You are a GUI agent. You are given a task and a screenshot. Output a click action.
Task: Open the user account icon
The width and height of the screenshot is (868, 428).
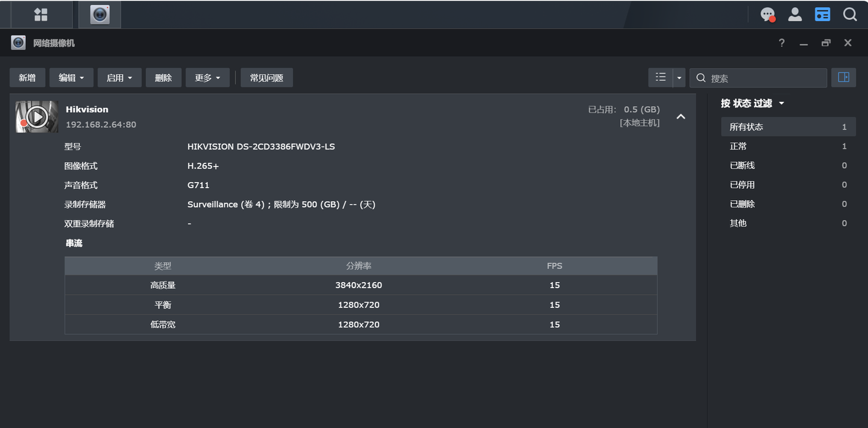pyautogui.click(x=795, y=14)
